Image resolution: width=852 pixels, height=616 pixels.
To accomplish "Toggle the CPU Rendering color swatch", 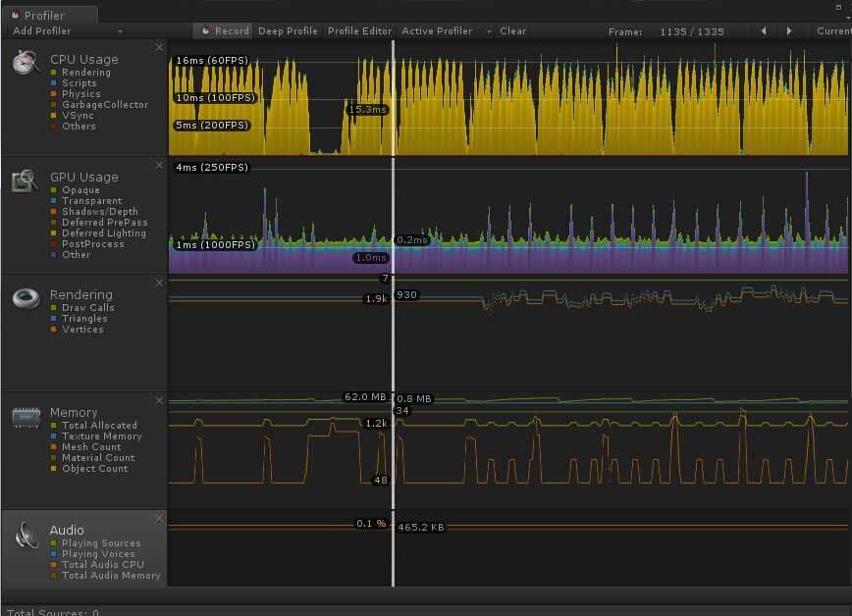I will 54,73.
